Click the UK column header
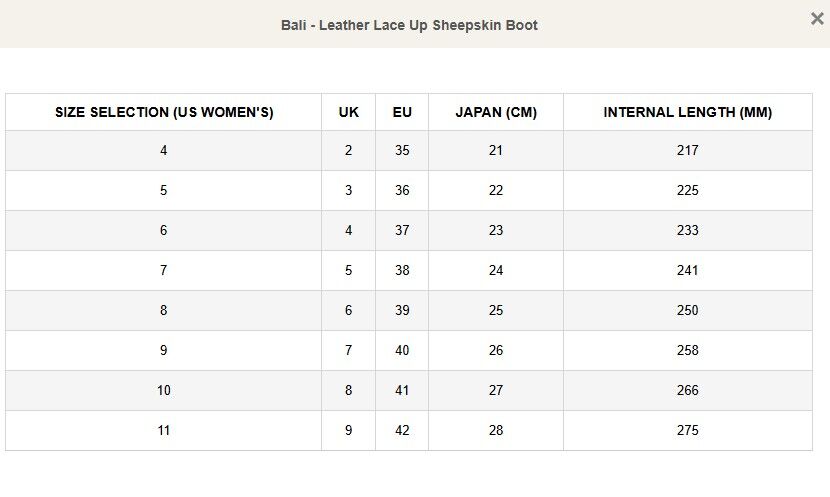The height and width of the screenshot is (497, 830). tap(348, 112)
